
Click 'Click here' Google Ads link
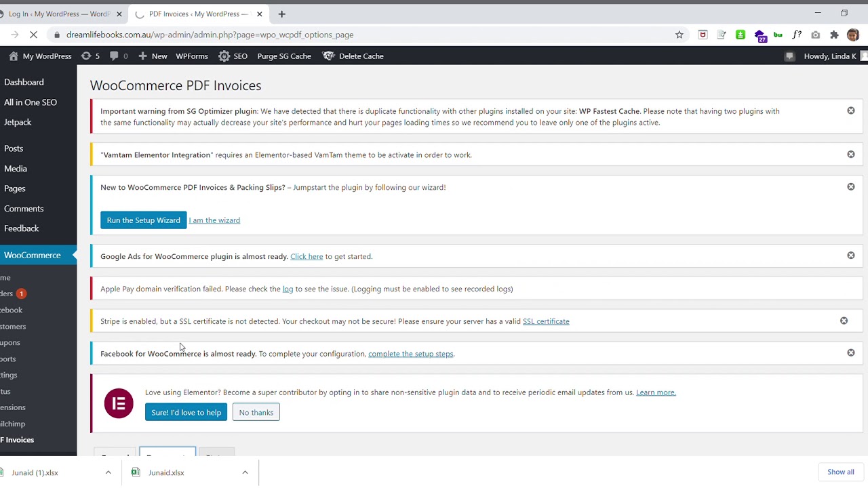coord(307,256)
